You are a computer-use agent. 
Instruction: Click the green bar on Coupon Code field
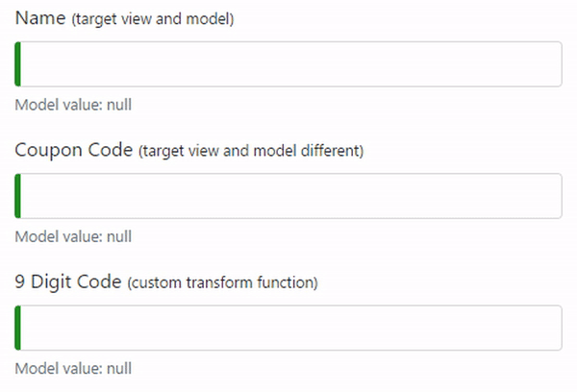tap(17, 196)
